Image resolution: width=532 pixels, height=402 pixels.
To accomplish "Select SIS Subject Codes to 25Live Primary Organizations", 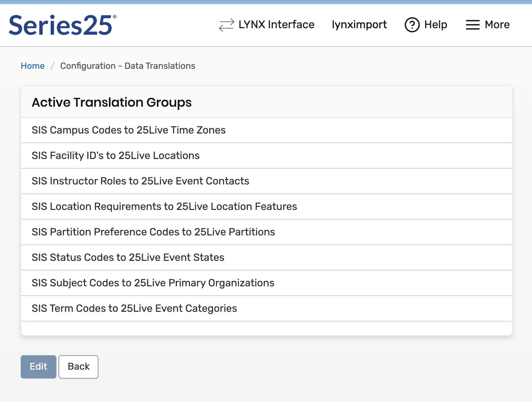I will tap(267, 283).
